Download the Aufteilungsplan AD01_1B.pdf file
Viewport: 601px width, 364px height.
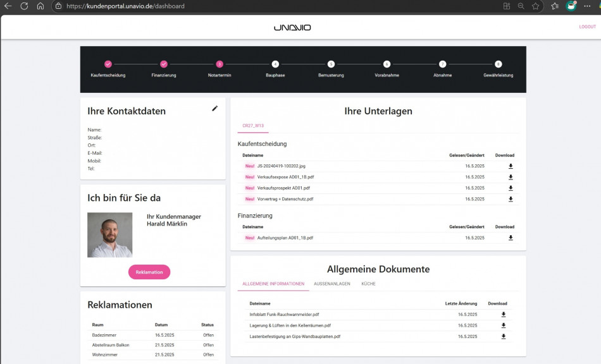click(511, 238)
